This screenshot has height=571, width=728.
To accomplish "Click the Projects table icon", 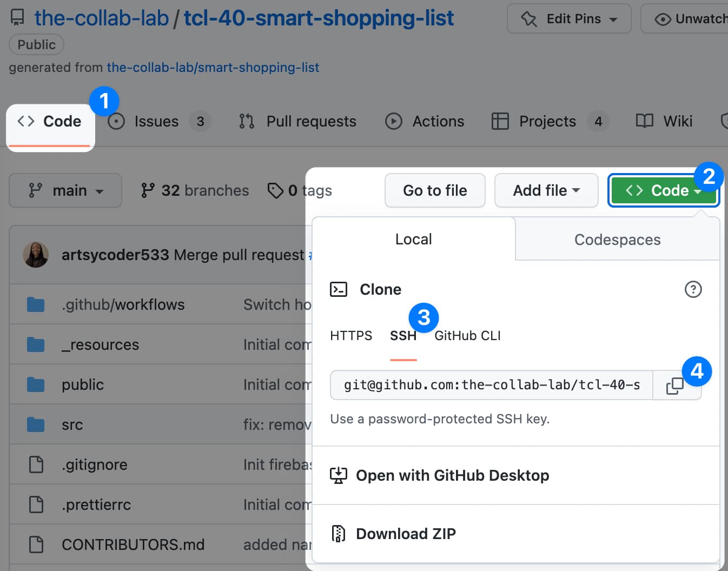I will tap(500, 122).
